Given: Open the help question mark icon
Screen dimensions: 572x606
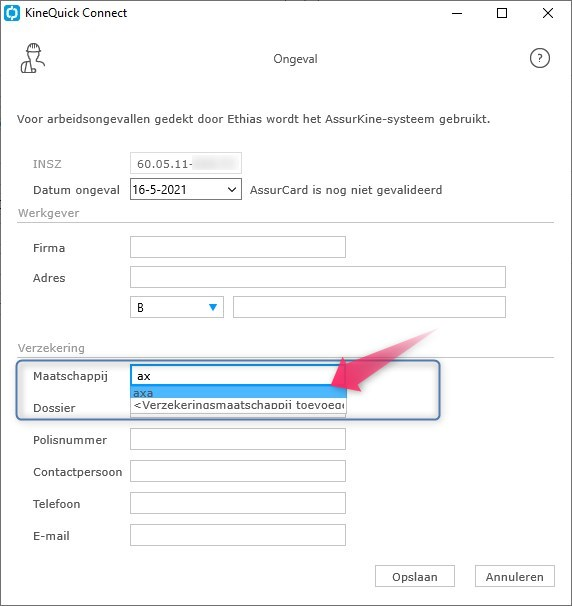Looking at the screenshot, I should pyautogui.click(x=540, y=58).
